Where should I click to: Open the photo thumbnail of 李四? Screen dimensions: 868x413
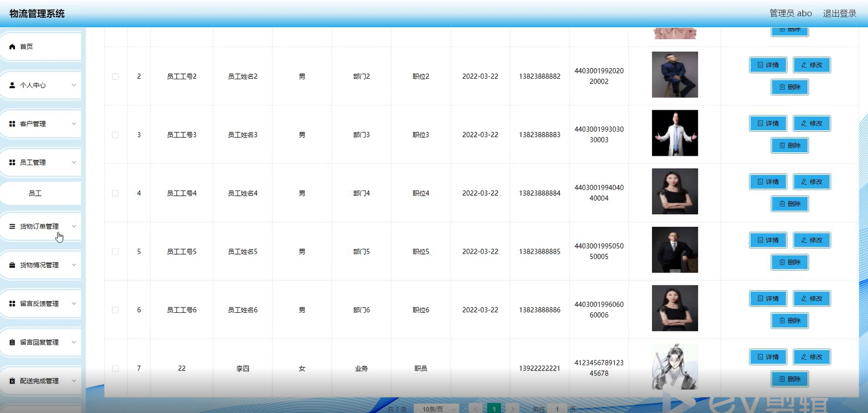tap(675, 367)
